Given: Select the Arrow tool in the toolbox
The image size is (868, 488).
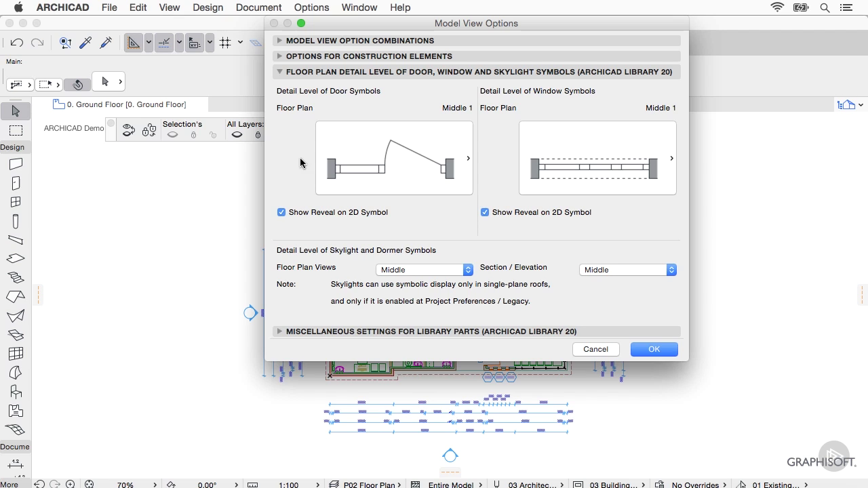Looking at the screenshot, I should coord(16,111).
